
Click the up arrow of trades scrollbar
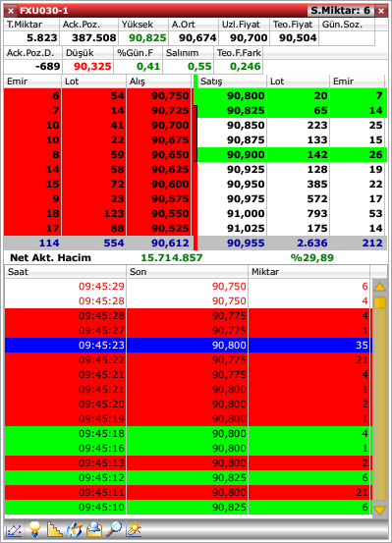click(380, 287)
